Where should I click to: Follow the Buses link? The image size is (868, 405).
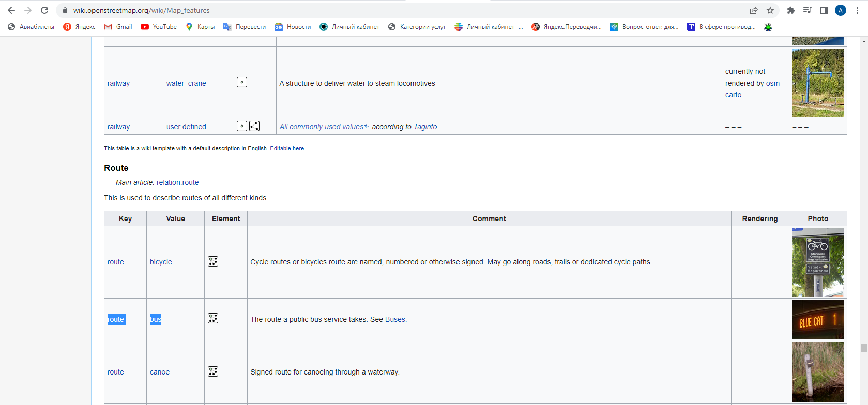[x=395, y=319]
